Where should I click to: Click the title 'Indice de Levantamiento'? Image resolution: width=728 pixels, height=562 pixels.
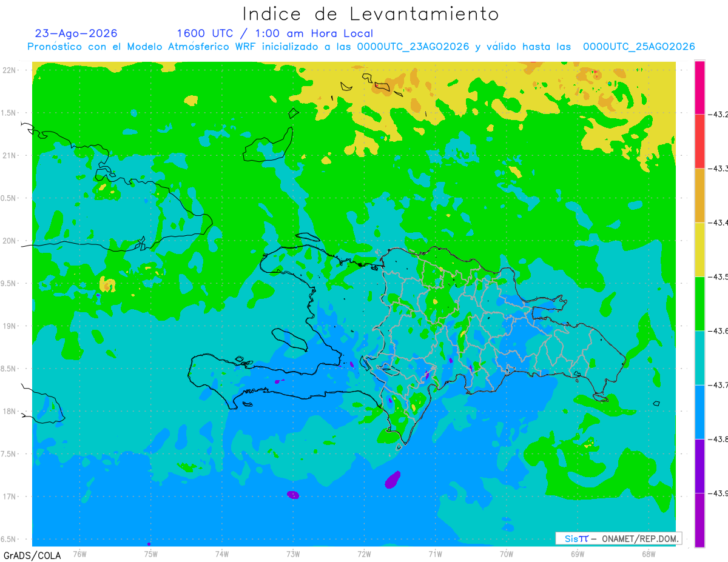(x=371, y=13)
